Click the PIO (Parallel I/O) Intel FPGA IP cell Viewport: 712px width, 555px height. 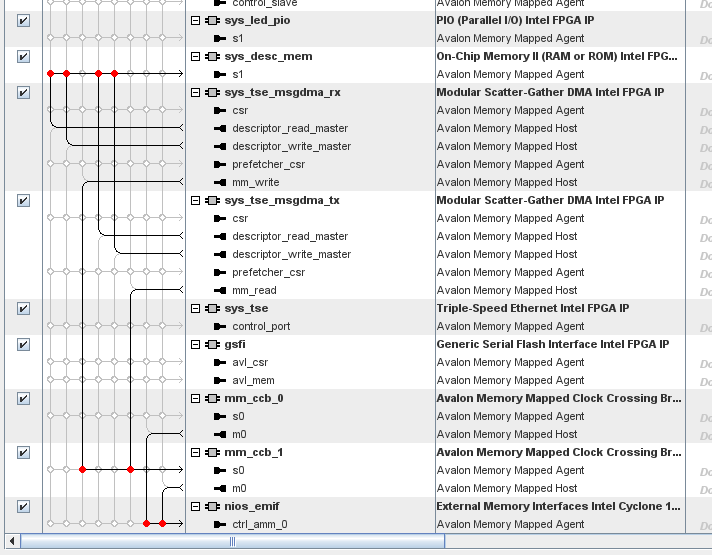(x=515, y=20)
